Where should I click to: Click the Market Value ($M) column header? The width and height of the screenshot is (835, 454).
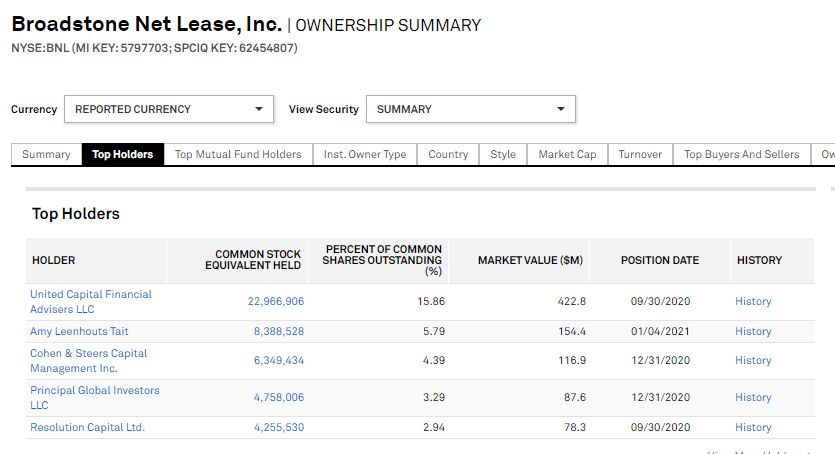pos(520,260)
